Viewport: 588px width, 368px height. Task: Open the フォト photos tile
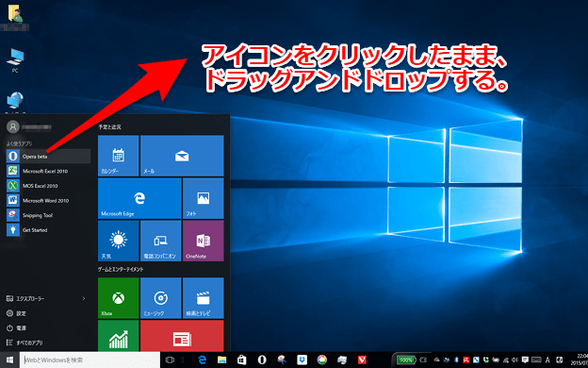(204, 198)
